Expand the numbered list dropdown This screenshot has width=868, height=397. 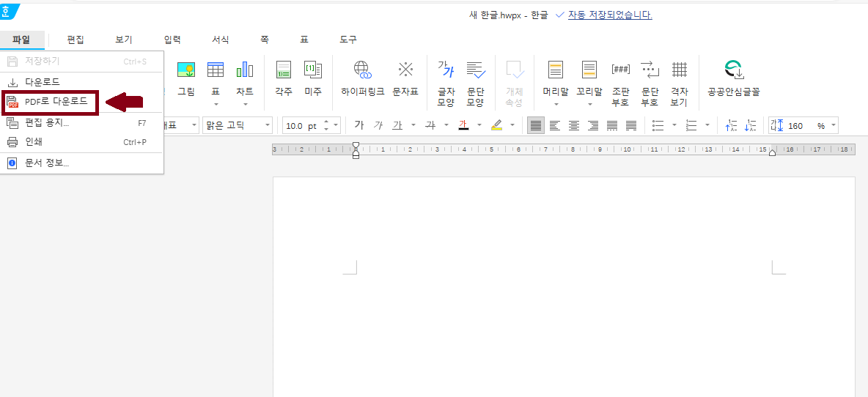[x=707, y=125]
